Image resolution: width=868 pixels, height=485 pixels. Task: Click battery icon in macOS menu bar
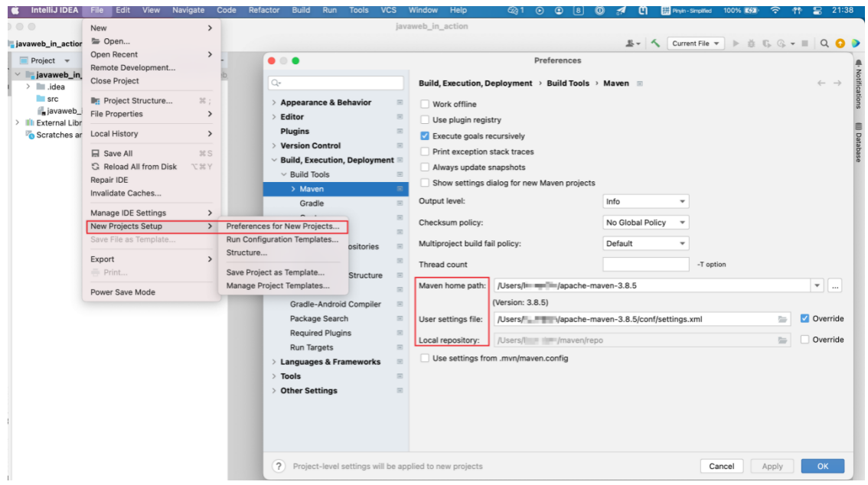coord(751,10)
